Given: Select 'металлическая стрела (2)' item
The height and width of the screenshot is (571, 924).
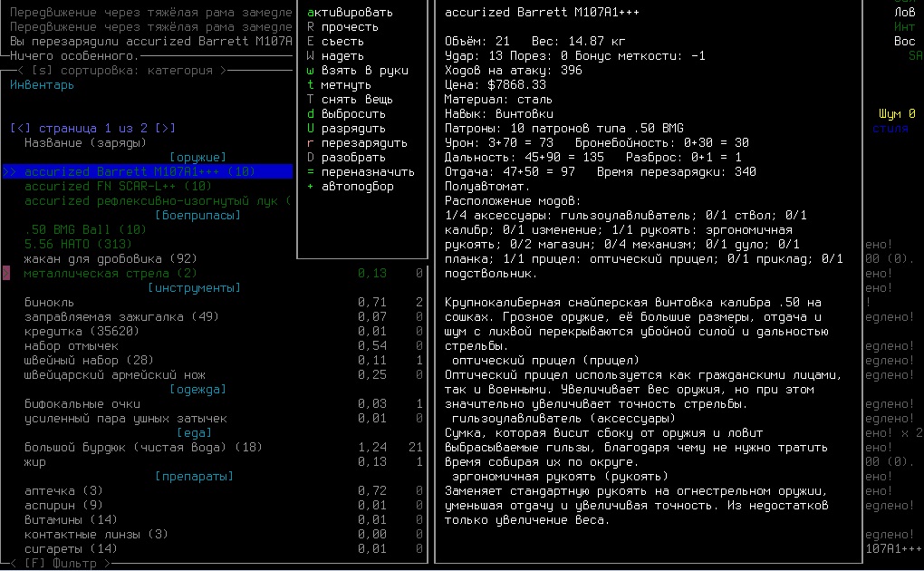Looking at the screenshot, I should tap(111, 273).
